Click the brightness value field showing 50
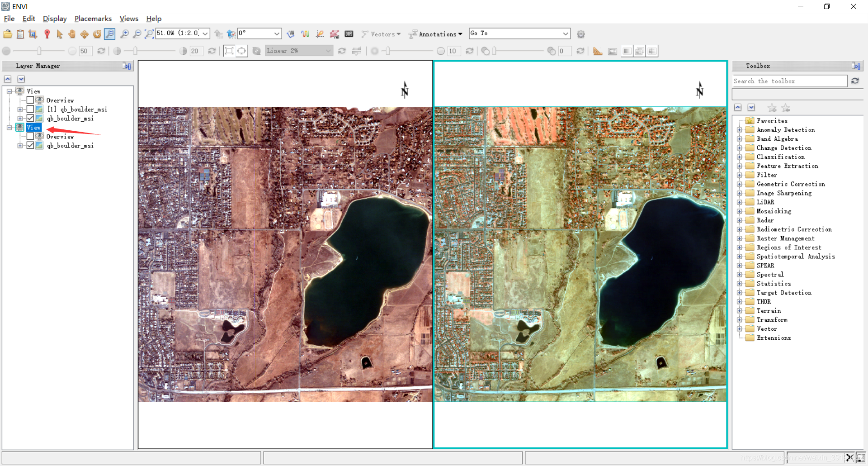Screen dimensions: 868x466 coord(85,51)
